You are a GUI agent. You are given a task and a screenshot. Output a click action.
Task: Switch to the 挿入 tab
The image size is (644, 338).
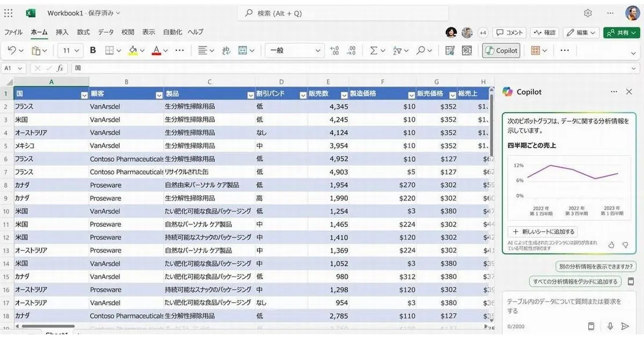[x=62, y=32]
